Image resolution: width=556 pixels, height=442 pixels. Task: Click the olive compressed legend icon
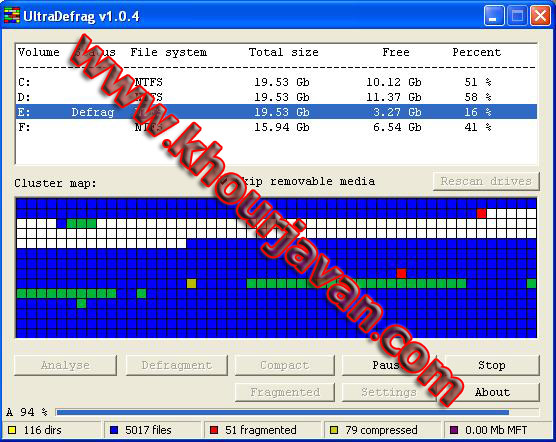coord(334,430)
